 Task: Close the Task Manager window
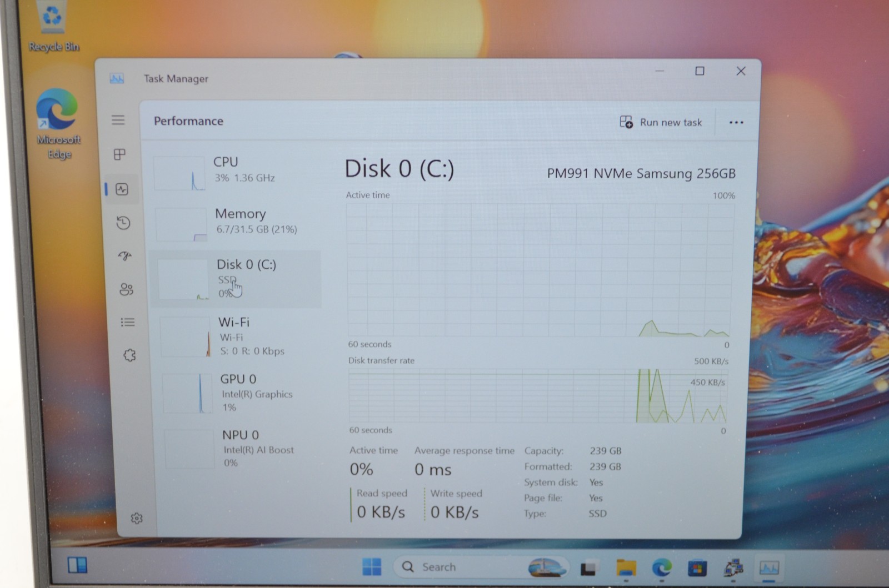coord(741,71)
